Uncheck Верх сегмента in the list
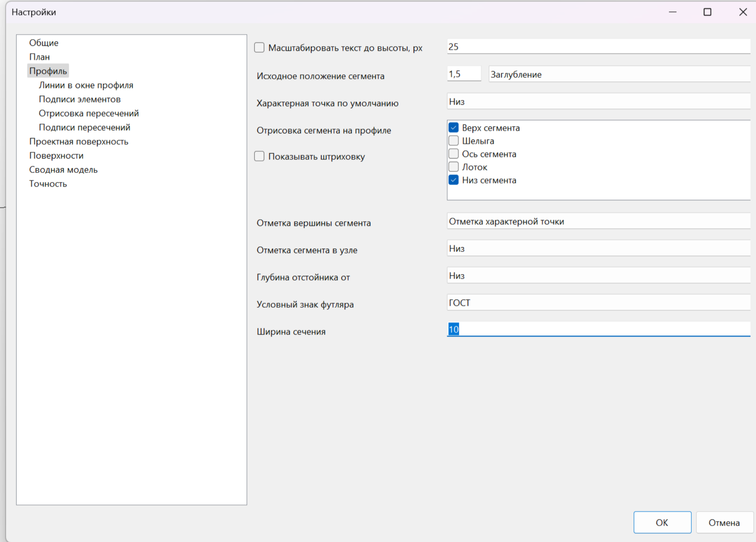The width and height of the screenshot is (756, 542). point(453,128)
